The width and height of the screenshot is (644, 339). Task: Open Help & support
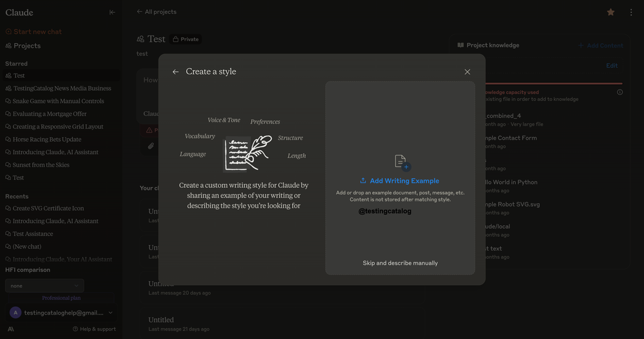(x=94, y=329)
